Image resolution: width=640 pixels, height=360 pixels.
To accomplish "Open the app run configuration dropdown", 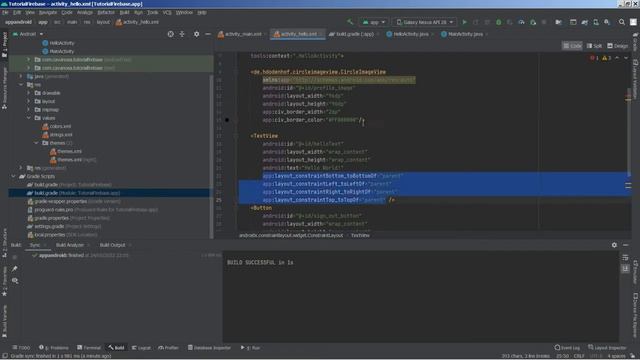I will (373, 22).
